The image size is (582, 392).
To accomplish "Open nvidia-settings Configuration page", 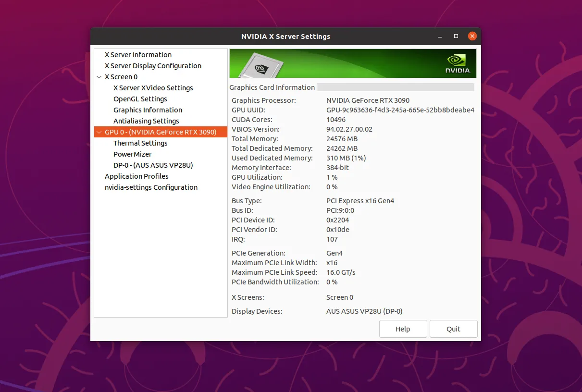I will [x=151, y=187].
